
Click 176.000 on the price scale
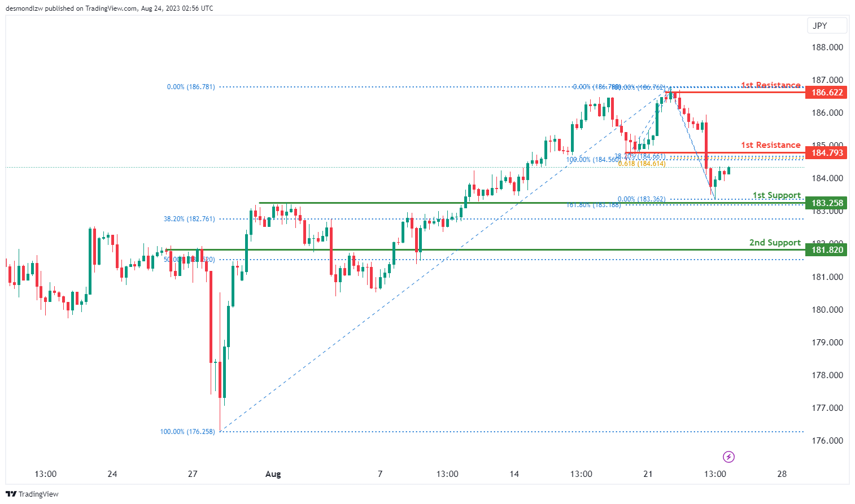pos(827,441)
